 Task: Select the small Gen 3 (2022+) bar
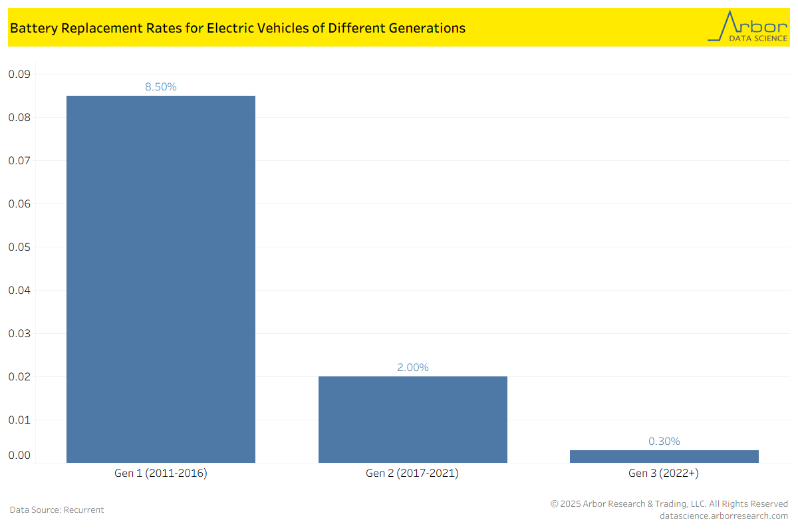[x=664, y=456]
